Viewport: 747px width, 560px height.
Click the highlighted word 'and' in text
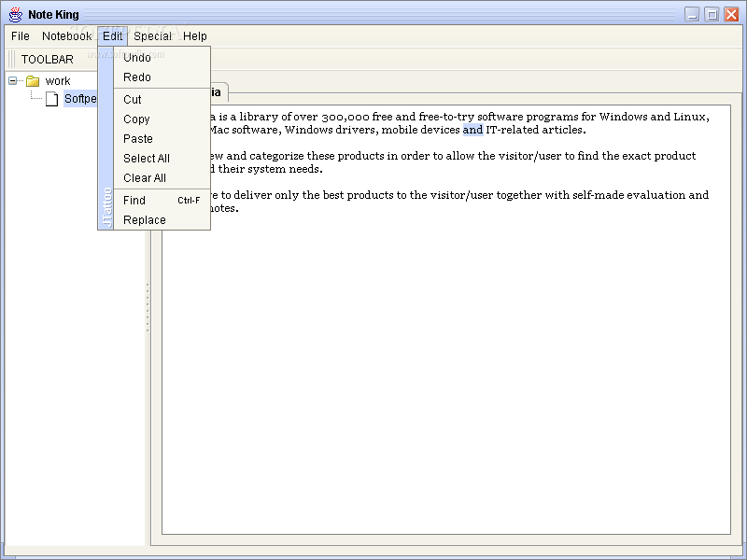473,130
